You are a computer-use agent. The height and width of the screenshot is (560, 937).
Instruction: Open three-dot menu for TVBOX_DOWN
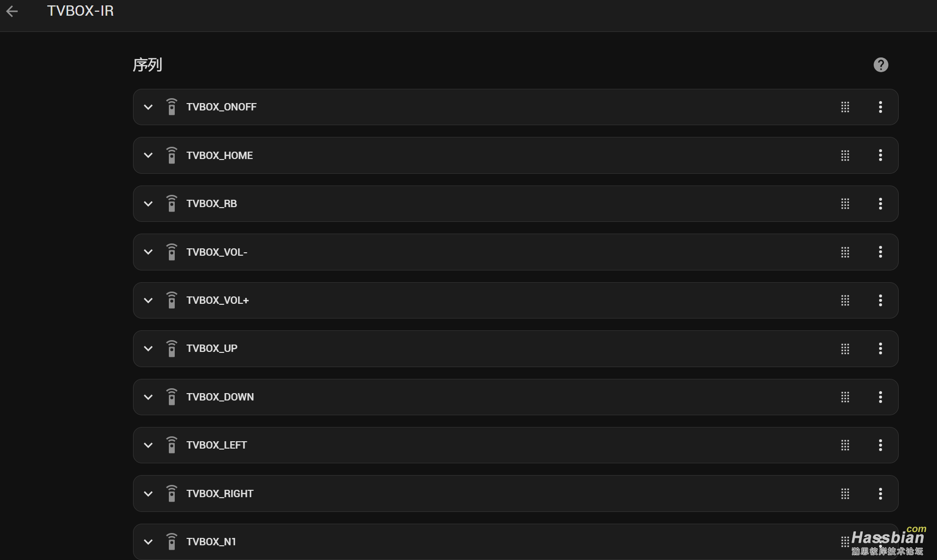(881, 397)
